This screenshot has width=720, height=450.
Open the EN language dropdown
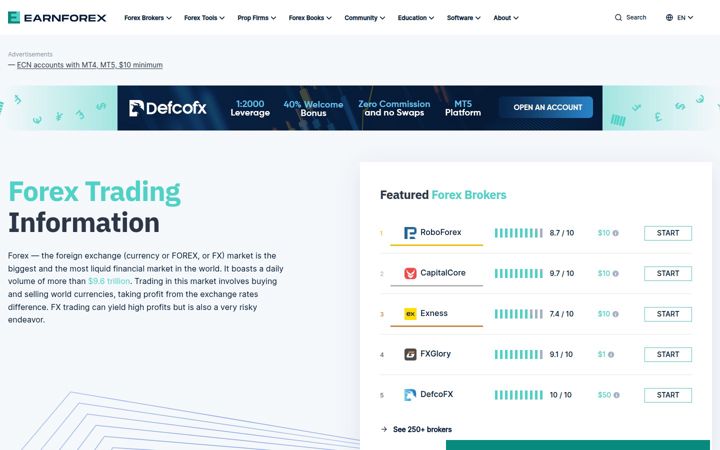(680, 17)
